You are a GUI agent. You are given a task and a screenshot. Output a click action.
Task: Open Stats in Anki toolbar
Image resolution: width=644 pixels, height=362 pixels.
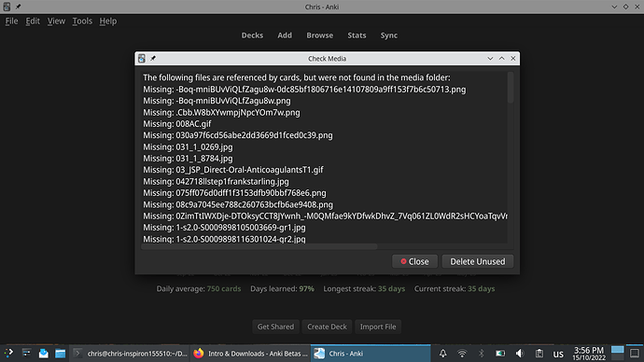[x=357, y=35]
